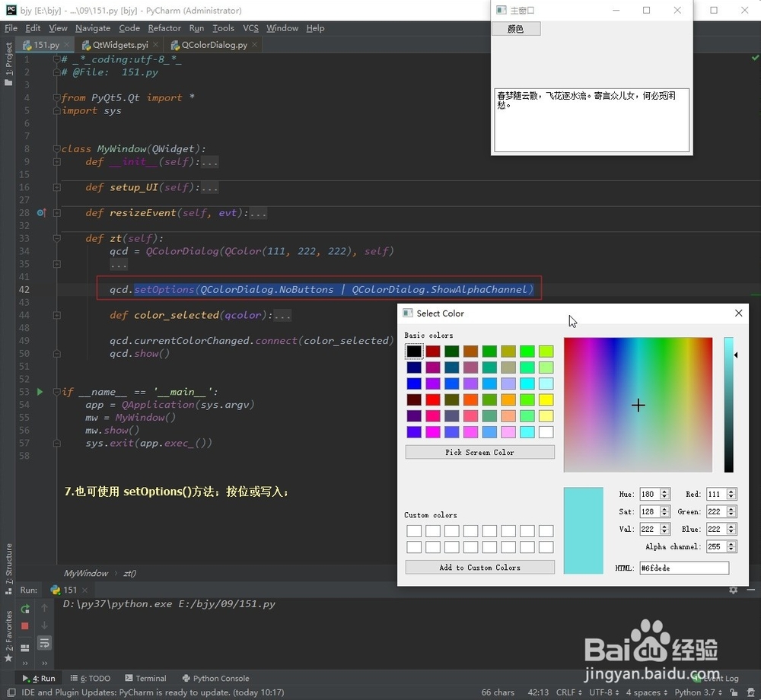The height and width of the screenshot is (700, 761).
Task: Click the layout icon in Run panel sidebar
Action: pyautogui.click(x=25, y=647)
